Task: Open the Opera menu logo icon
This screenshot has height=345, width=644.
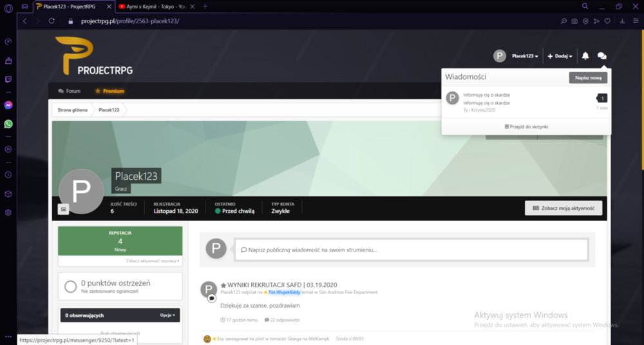Action: (x=8, y=8)
